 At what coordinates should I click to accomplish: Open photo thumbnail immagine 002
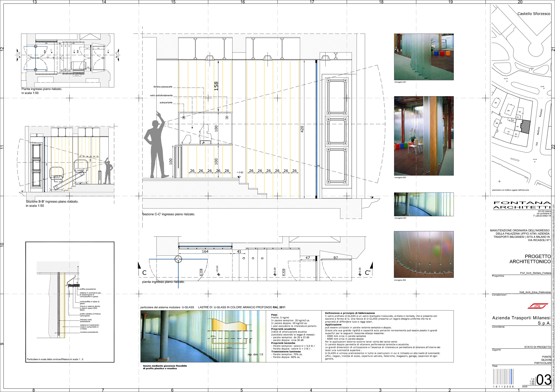424,136
